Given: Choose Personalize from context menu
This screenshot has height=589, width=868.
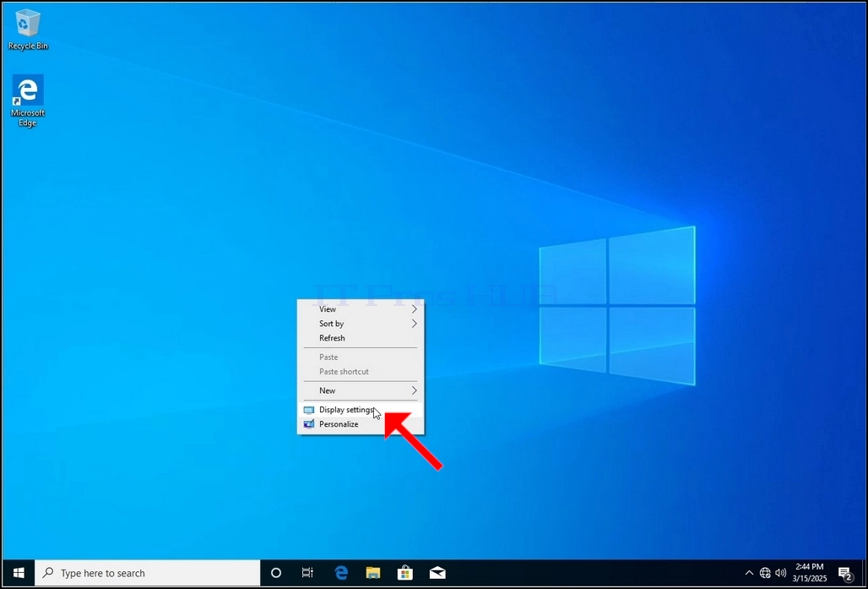Looking at the screenshot, I should (x=361, y=424).
